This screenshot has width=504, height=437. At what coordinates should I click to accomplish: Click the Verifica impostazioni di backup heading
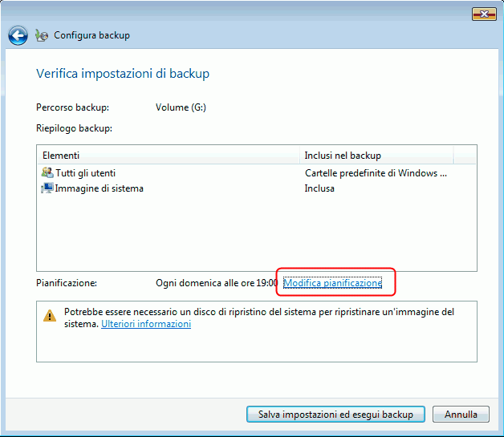pyautogui.click(x=123, y=74)
